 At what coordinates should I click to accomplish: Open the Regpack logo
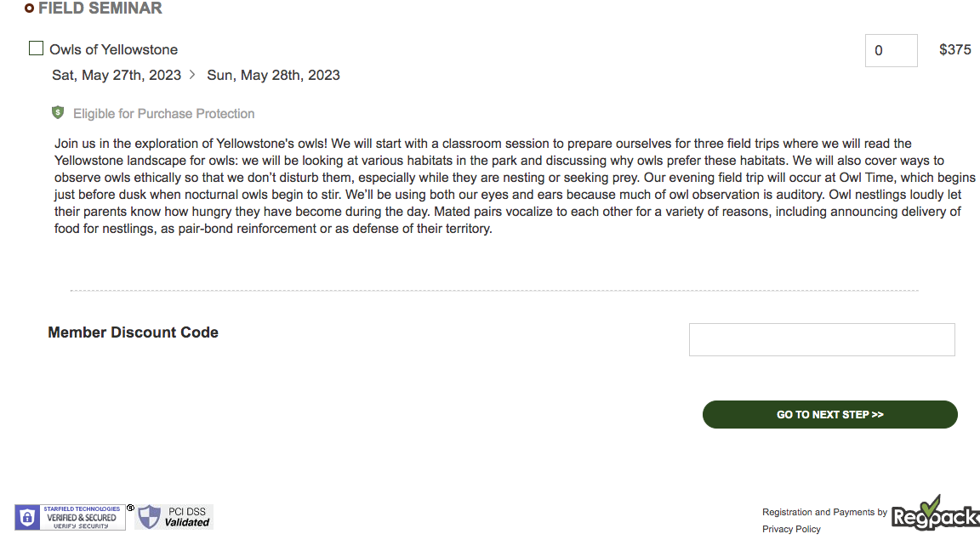pyautogui.click(x=934, y=513)
